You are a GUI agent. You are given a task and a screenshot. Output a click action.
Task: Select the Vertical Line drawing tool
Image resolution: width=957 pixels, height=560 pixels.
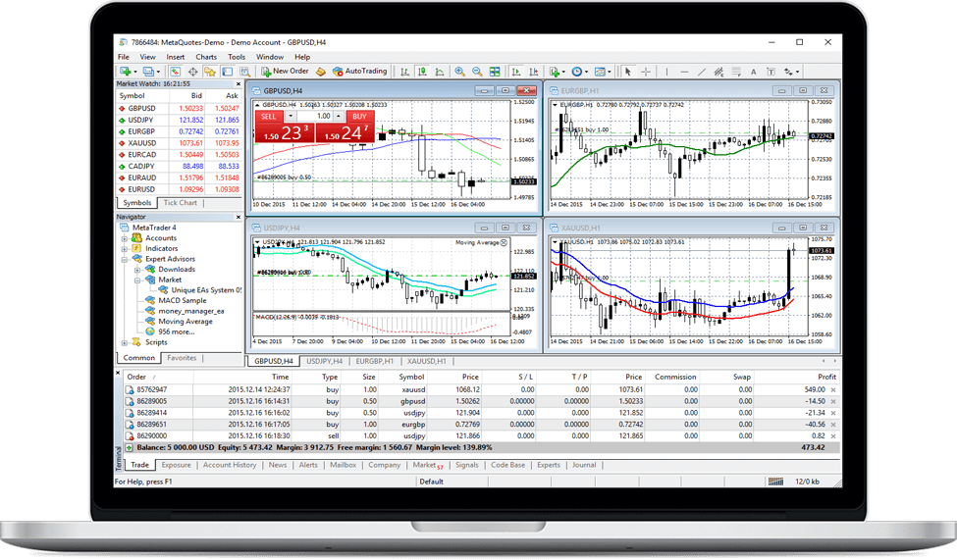pyautogui.click(x=666, y=72)
